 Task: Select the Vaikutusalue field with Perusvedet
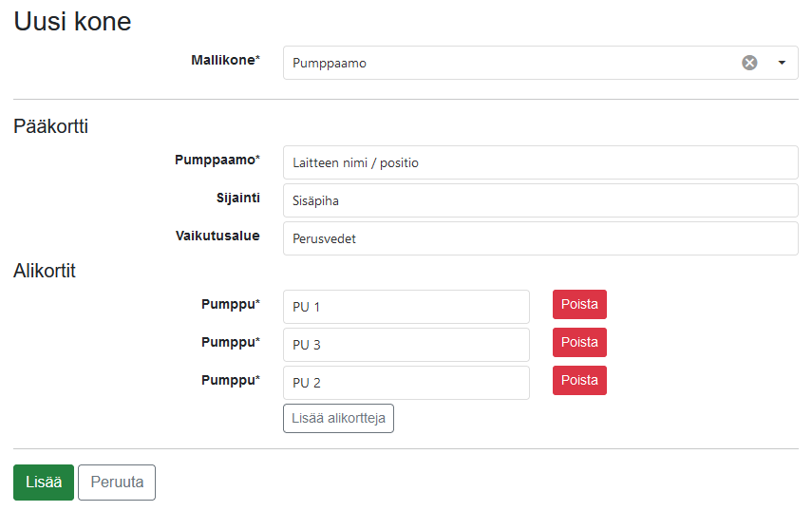pos(540,238)
